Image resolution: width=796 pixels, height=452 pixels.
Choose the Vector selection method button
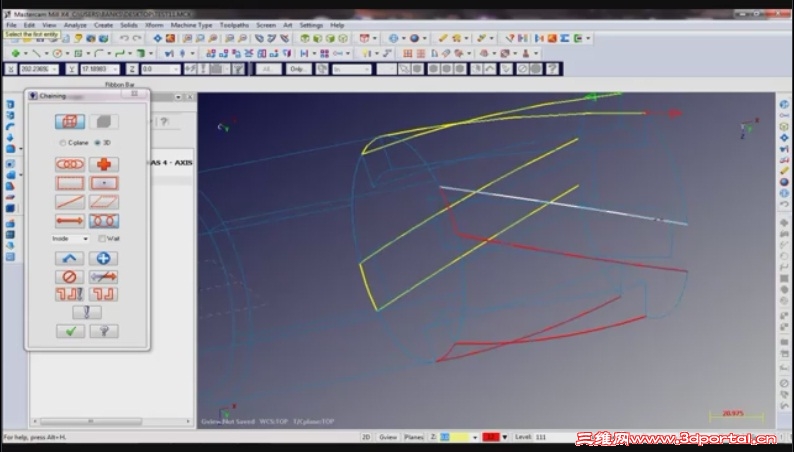tap(70, 221)
